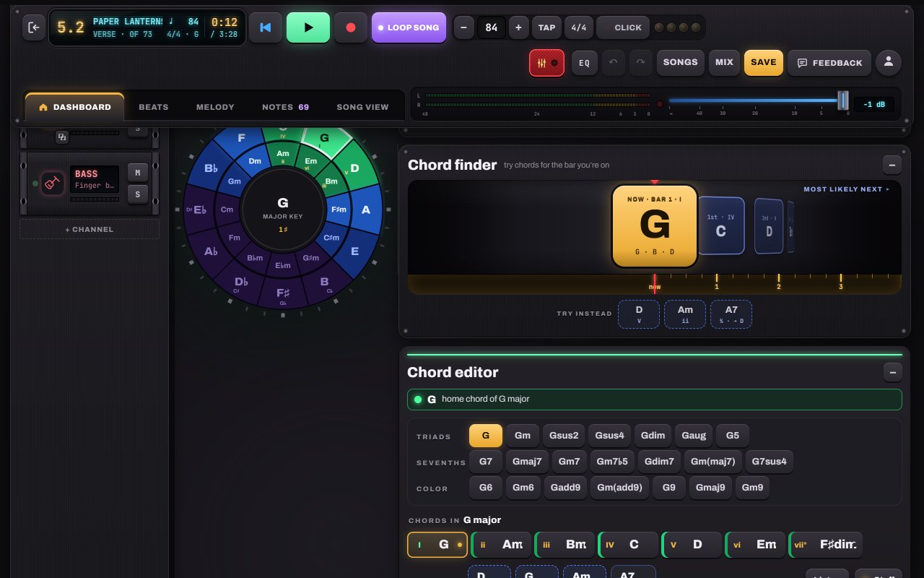Image resolution: width=924 pixels, height=578 pixels.
Task: Open the SONGS list
Action: click(680, 63)
